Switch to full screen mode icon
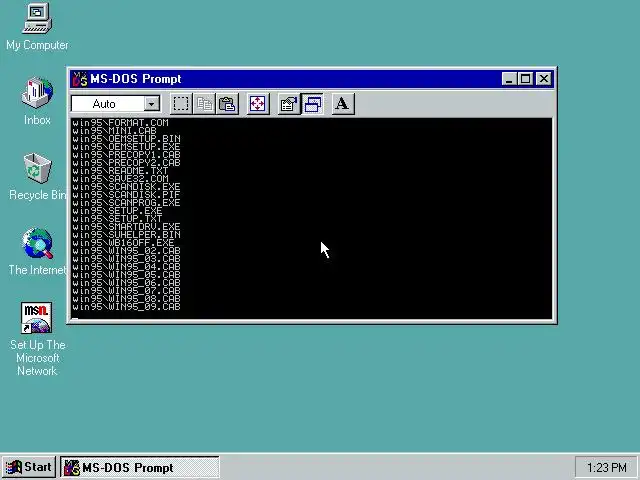 pos(258,104)
